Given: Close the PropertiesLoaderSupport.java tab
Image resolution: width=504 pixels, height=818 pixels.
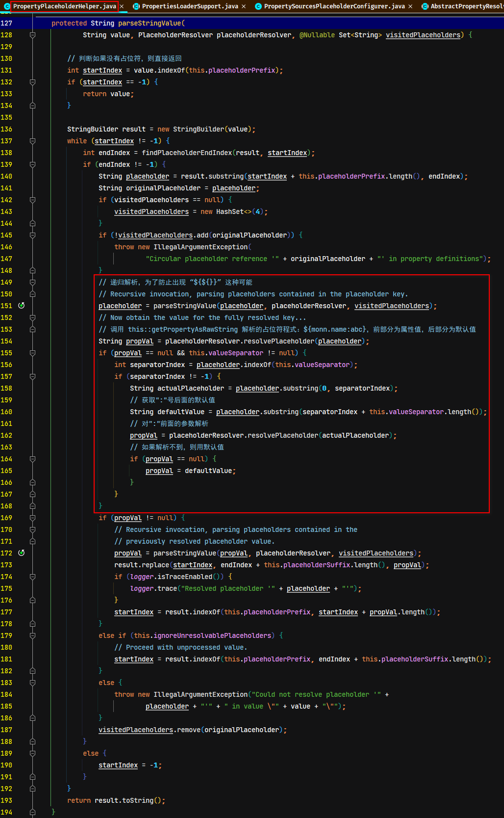Looking at the screenshot, I should [244, 6].
